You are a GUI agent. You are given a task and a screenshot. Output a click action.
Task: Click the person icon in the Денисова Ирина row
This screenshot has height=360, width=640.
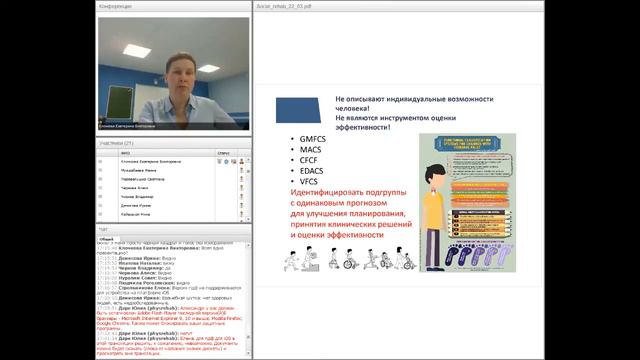pos(242,206)
